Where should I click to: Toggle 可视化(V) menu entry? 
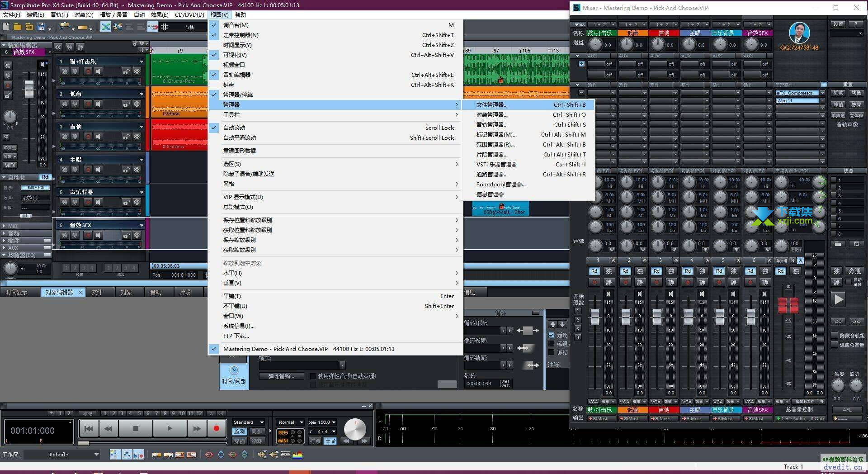tap(335, 55)
